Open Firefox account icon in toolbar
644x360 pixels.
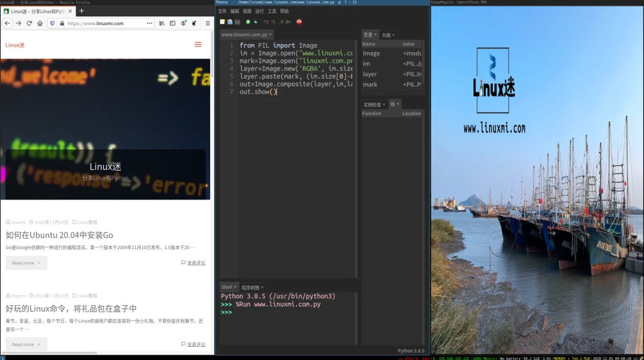[183, 23]
